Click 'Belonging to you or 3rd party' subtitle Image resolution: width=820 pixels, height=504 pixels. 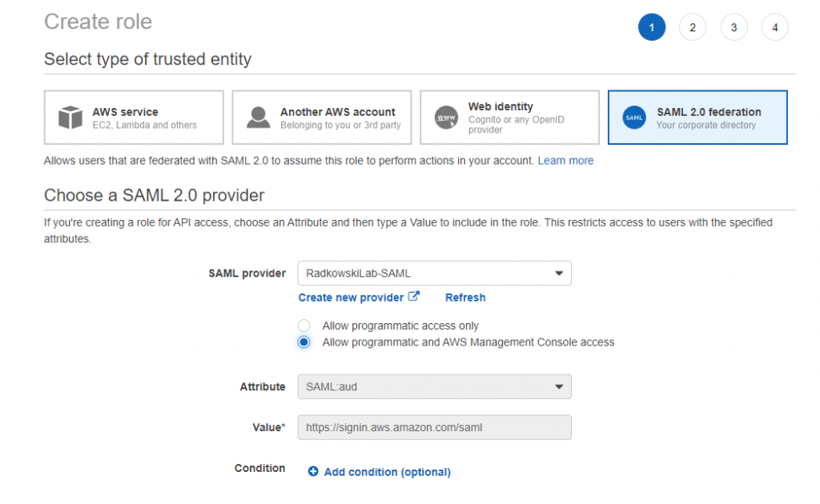click(340, 126)
